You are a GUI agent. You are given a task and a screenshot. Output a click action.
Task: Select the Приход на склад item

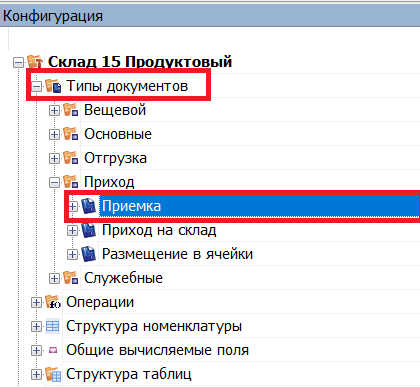(159, 230)
